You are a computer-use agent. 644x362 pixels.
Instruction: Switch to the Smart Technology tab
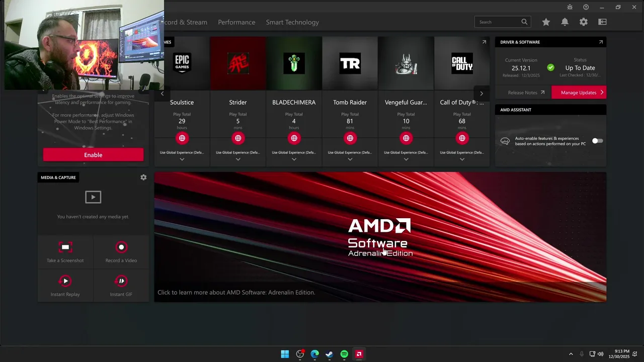[292, 22]
